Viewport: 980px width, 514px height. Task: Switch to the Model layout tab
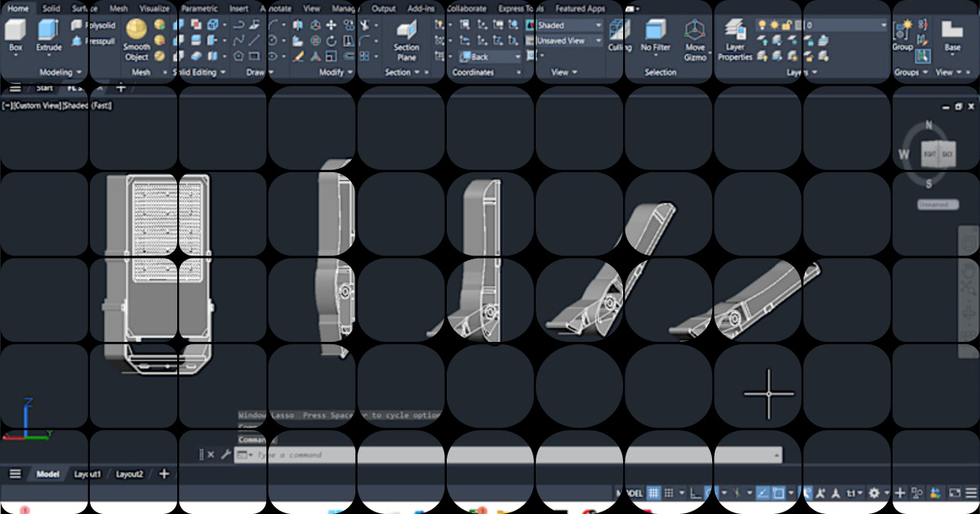(x=47, y=474)
